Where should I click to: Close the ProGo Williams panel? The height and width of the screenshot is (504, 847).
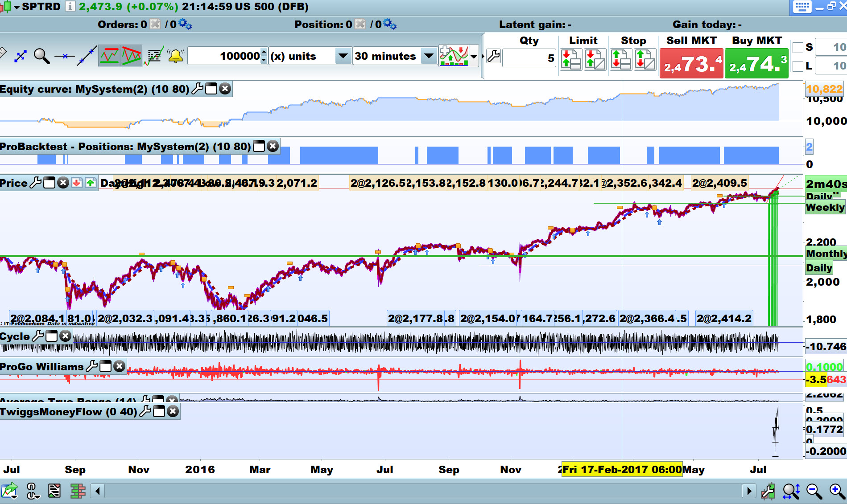point(119,366)
